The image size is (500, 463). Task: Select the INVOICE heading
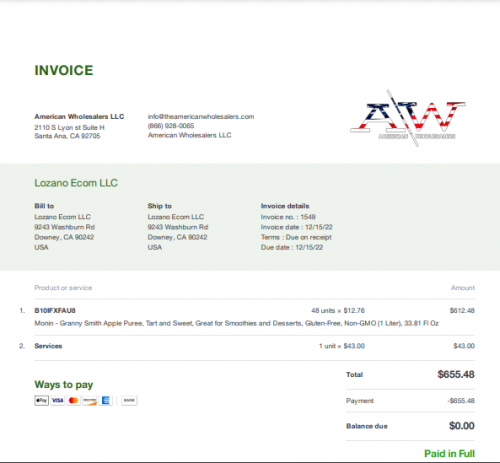point(64,70)
